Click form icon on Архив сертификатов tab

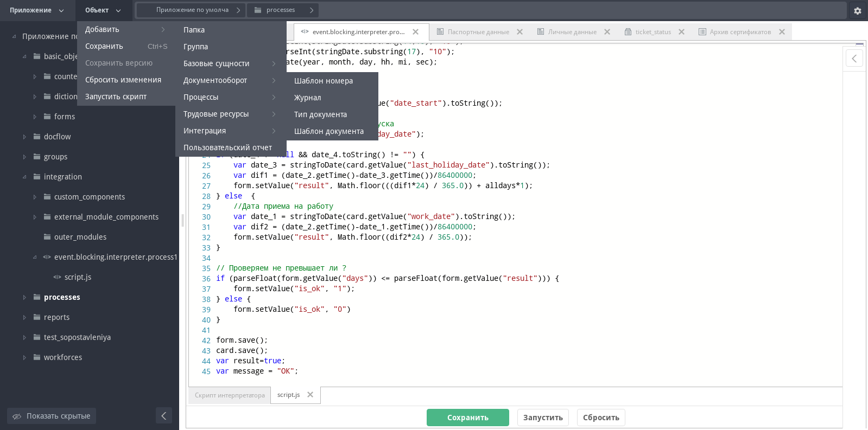coord(702,31)
